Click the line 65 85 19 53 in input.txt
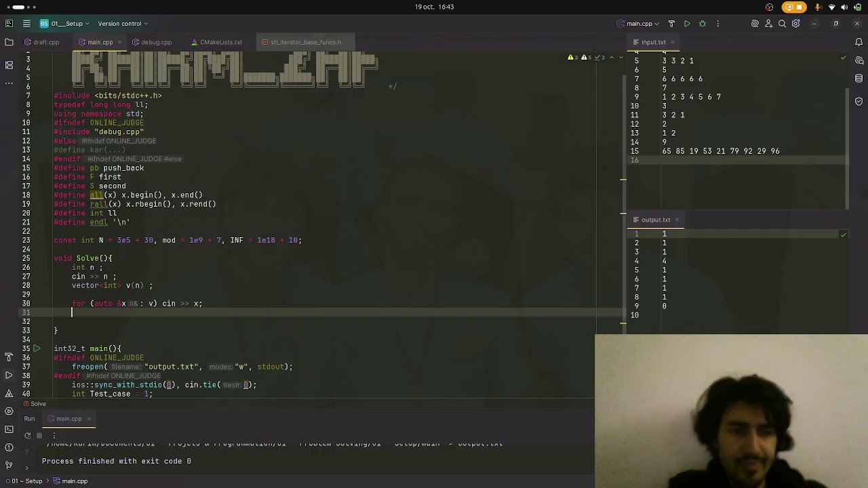Image resolution: width=868 pixels, height=488 pixels. 721,151
